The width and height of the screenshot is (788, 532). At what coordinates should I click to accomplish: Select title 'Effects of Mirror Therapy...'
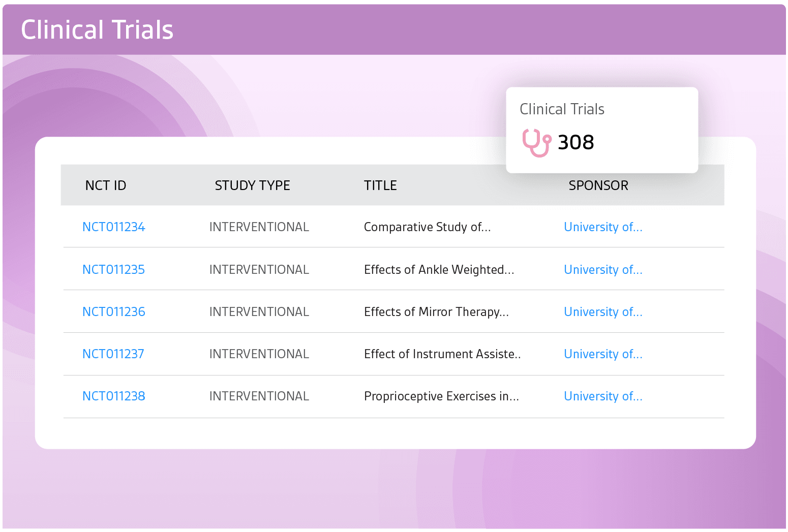[436, 312]
